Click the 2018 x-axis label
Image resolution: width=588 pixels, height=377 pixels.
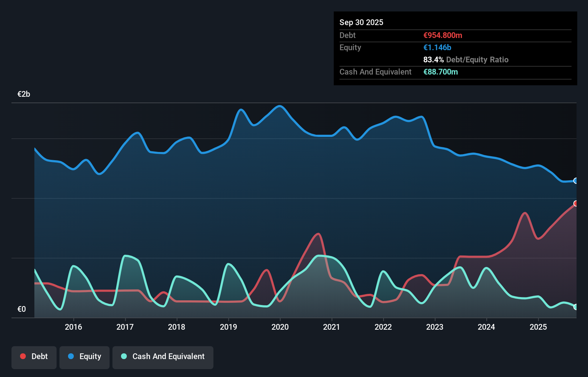(x=177, y=327)
